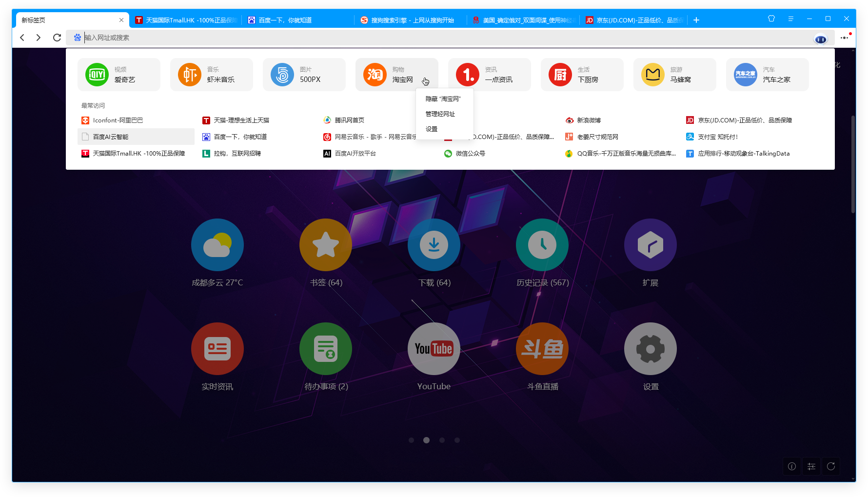Open 百度AI云智能 link
Viewport: 868px width, 497px height.
click(x=136, y=137)
